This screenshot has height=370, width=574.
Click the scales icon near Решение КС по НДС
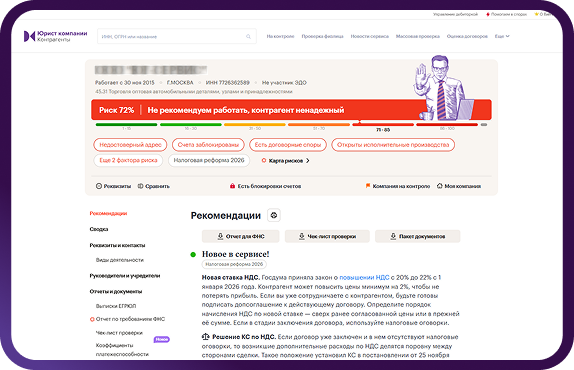coord(206,336)
